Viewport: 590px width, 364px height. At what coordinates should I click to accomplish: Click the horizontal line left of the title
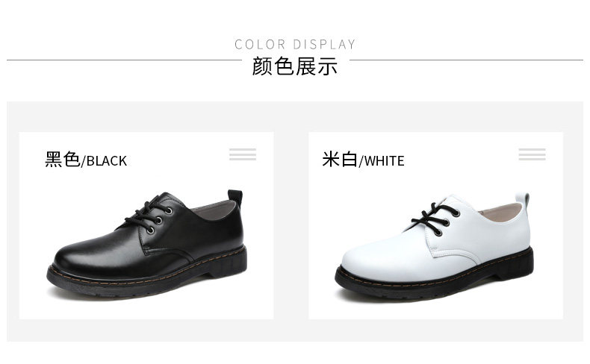[124, 60]
